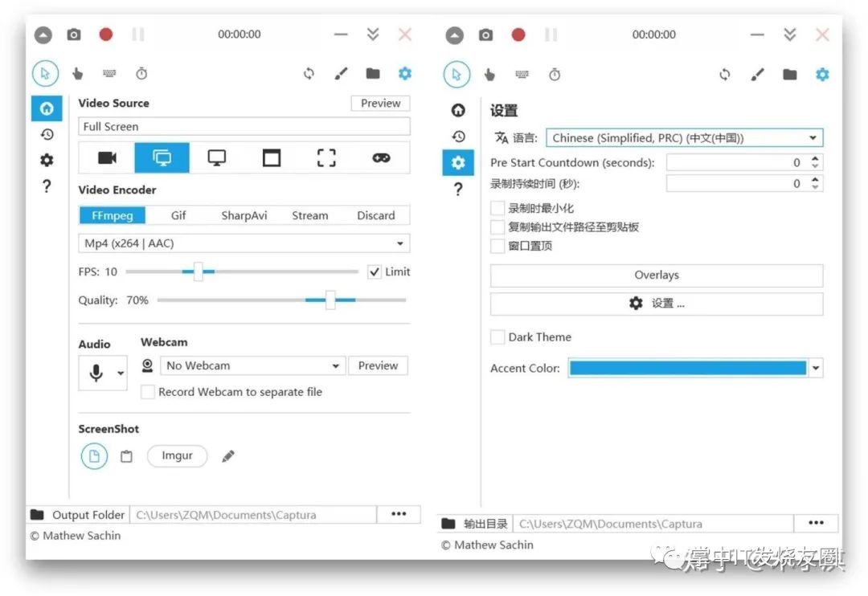Viewport: 868px width, 596px height.
Task: Click the Full Screen video source field
Action: coord(244,126)
